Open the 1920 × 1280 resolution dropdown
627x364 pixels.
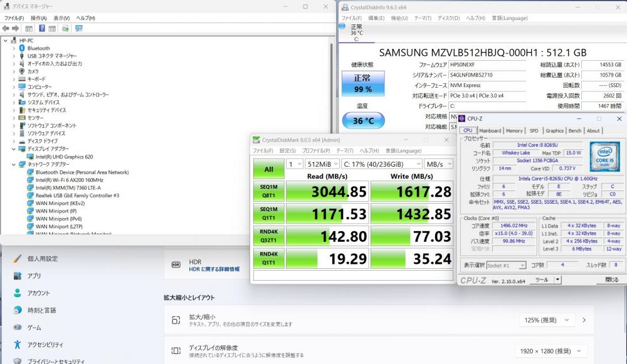coord(551,351)
